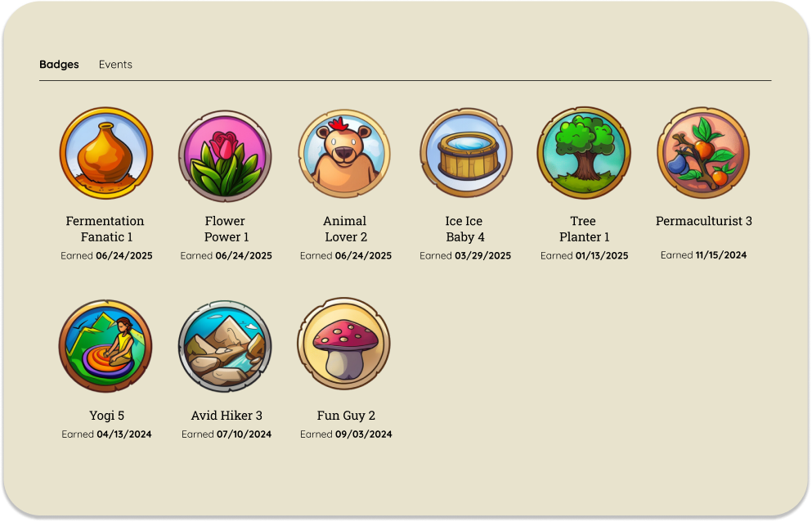
Task: Click the Fermentation Fanatic 1 title text
Action: tap(105, 228)
